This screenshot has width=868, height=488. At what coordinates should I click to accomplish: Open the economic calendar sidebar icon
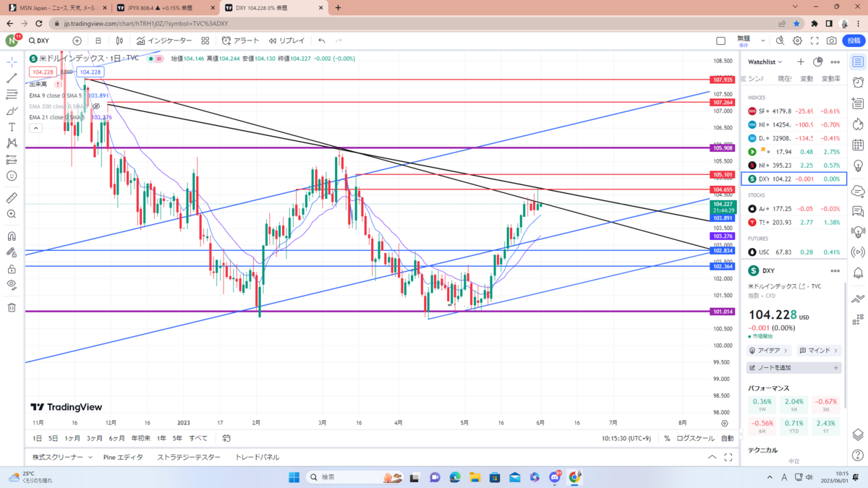click(858, 146)
